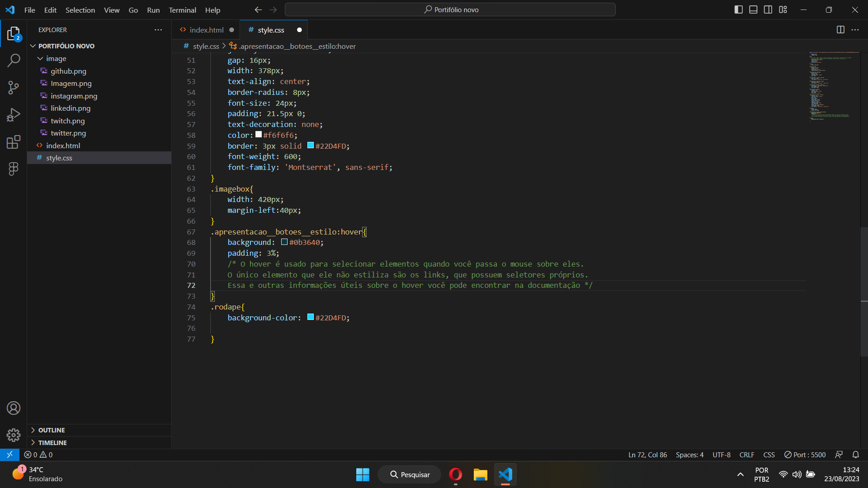Click color swatch for #f6f6f6
This screenshot has height=488, width=868.
259,134
